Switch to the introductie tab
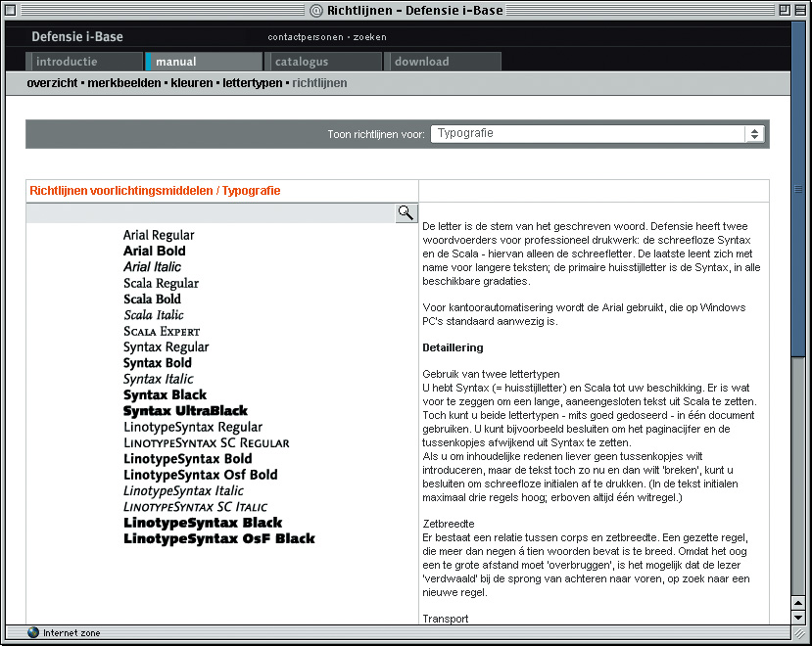The image size is (812, 646). click(x=84, y=62)
